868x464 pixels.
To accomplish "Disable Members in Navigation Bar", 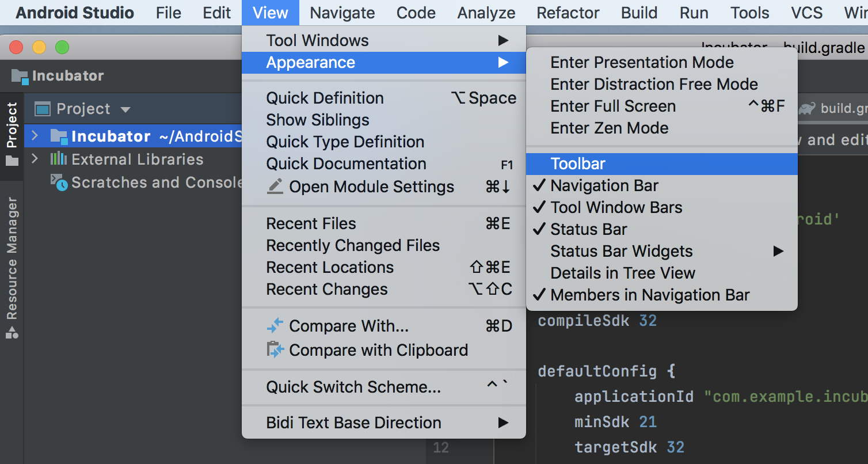I will (649, 295).
